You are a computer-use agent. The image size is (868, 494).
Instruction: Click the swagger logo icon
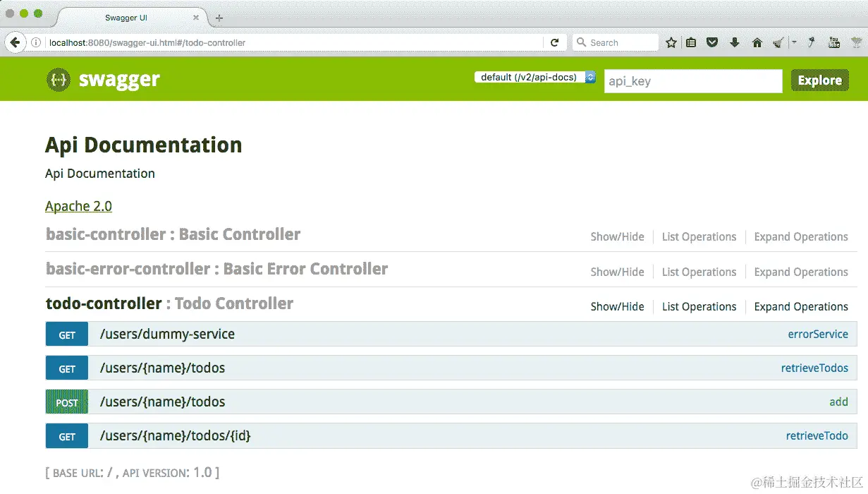[x=59, y=80]
